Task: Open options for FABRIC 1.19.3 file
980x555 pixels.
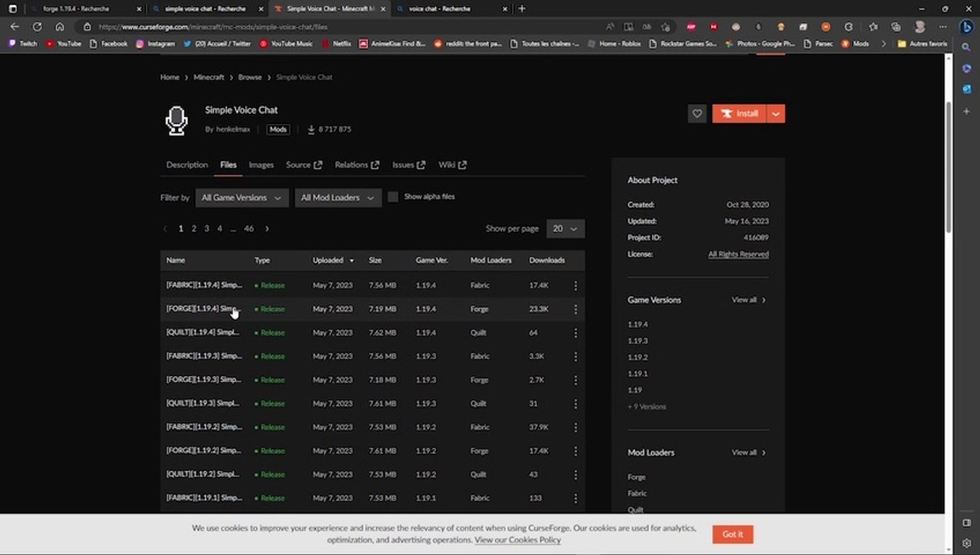Action: (x=576, y=356)
